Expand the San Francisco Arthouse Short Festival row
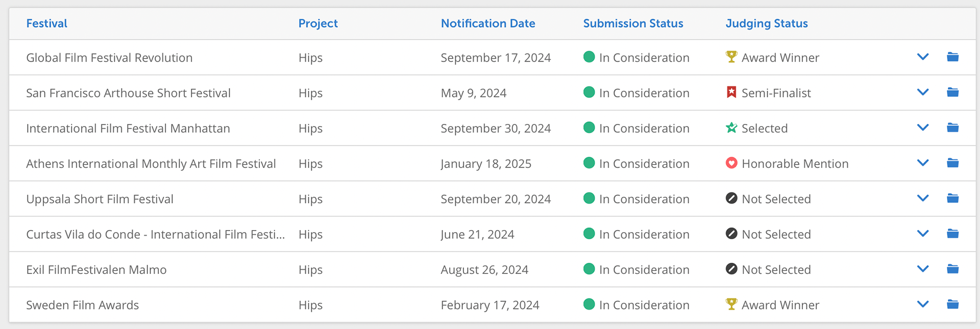Screen dimensions: 980x329 point(923,92)
